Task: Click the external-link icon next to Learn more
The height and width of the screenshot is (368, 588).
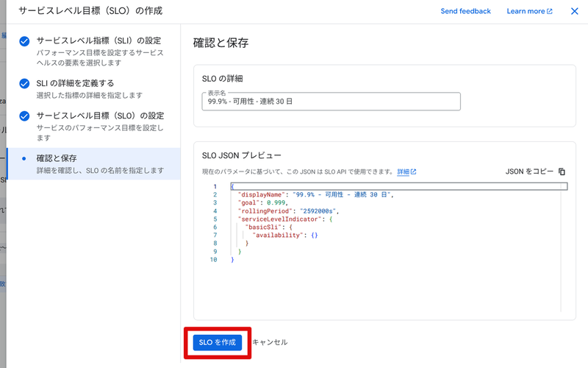Action: 549,11
